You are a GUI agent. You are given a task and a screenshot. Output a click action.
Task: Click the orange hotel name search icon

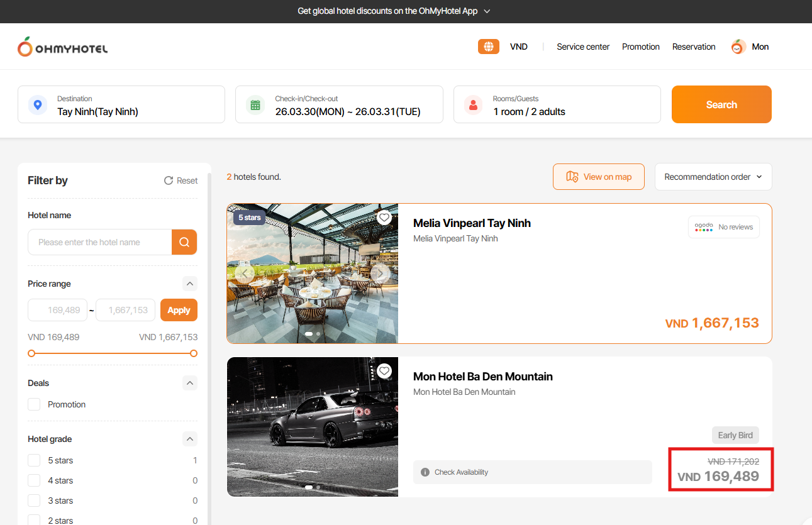tap(184, 242)
